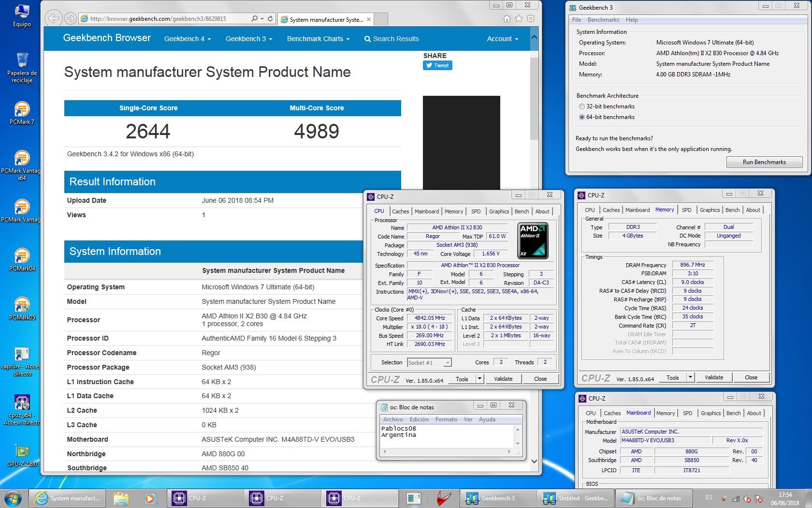The image size is (812, 508).
Task: Click the Tweet share button
Action: click(x=437, y=65)
